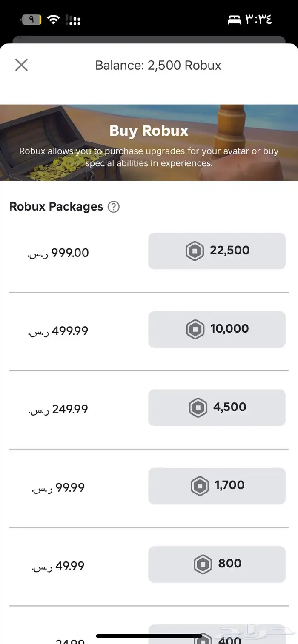Tap the Balance: 2,500 Robux header
Viewport: 298px width, 644px height.
point(158,66)
